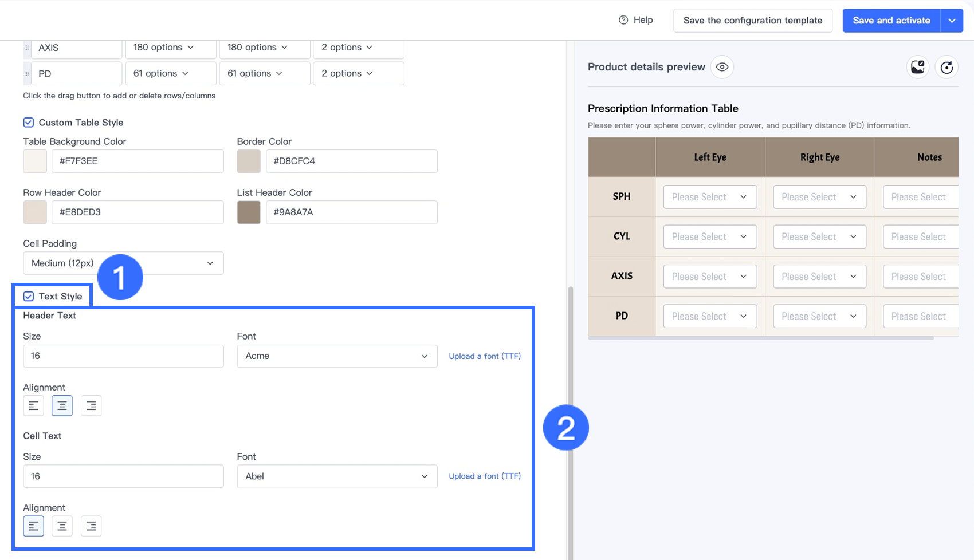Set Header Text alignment to right
Screen dimensions: 974x560
pyautogui.click(x=91, y=405)
